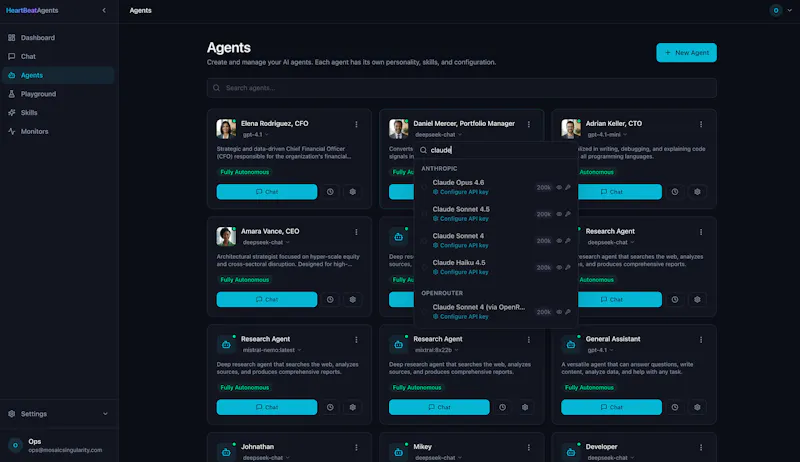Screen dimensions: 800x462
Task: Choose Claude Sonnet 4 via OpenRouter
Action: pos(495,312)
